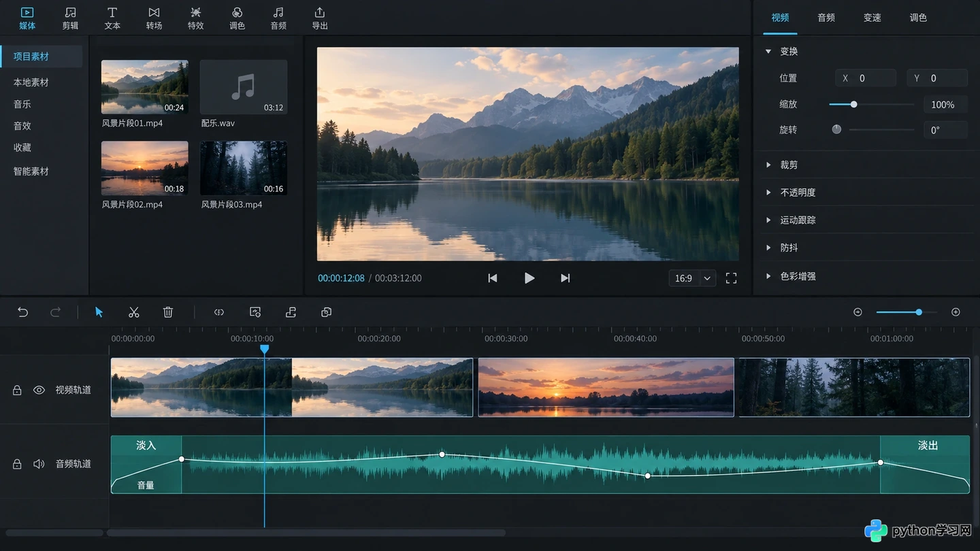Open the 转场 transitions panel

click(x=154, y=18)
